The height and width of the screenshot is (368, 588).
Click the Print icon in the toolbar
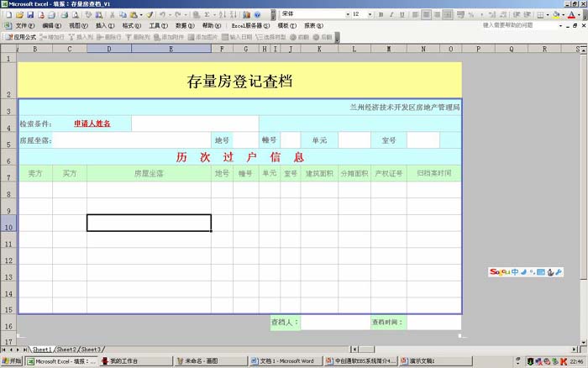[63, 15]
